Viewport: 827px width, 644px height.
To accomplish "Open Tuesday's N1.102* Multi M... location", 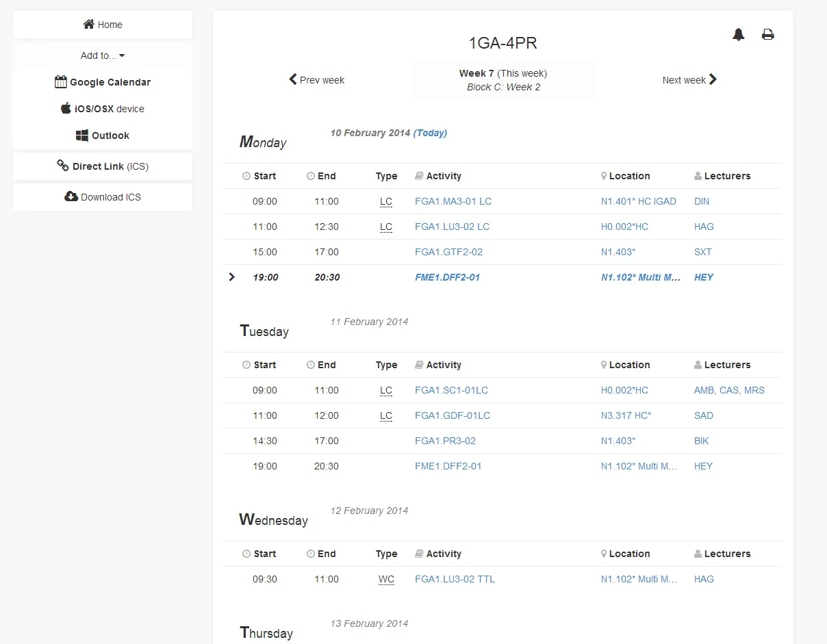I will (639, 466).
